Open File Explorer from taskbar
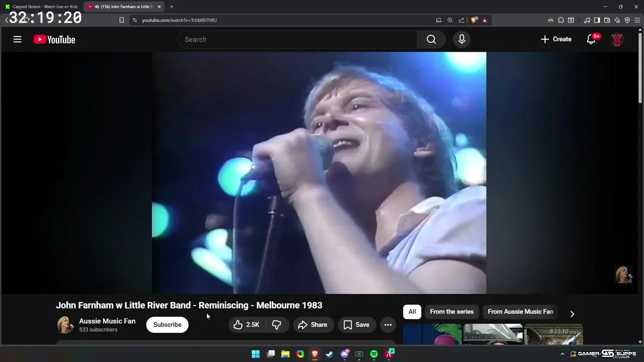Viewport: 644px width, 362px height. pos(285,354)
